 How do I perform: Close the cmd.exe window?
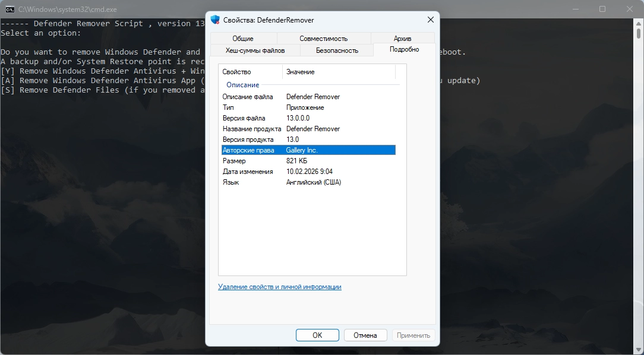[x=629, y=9]
